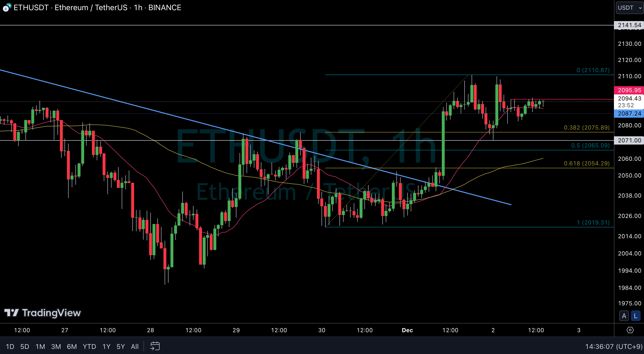Select the 0.618 (2054.29) Fibonacci level label

click(x=587, y=163)
